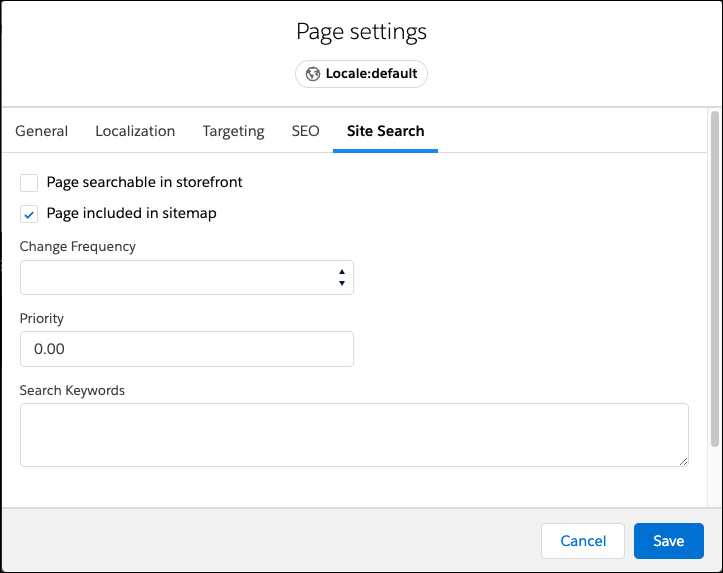Focus the Priority input field

pos(187,349)
